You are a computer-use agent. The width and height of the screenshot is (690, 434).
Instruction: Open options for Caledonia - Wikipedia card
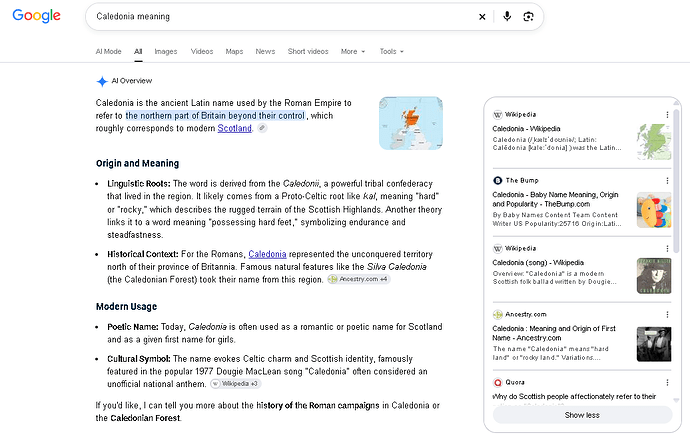pyautogui.click(x=667, y=115)
